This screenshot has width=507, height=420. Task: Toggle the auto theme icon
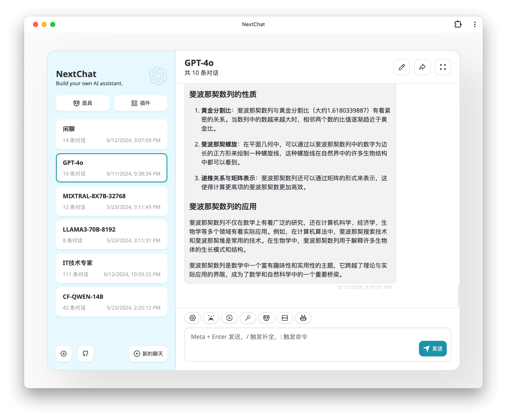point(229,318)
